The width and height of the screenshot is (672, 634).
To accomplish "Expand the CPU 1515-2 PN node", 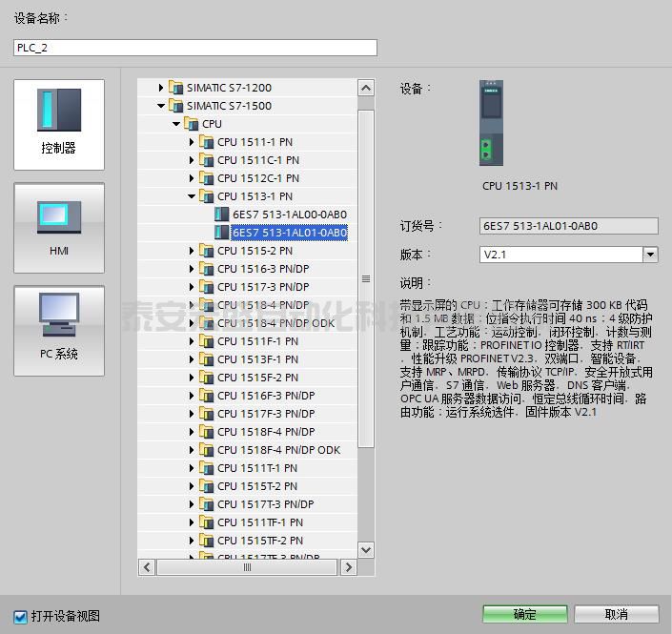I will coord(192,251).
